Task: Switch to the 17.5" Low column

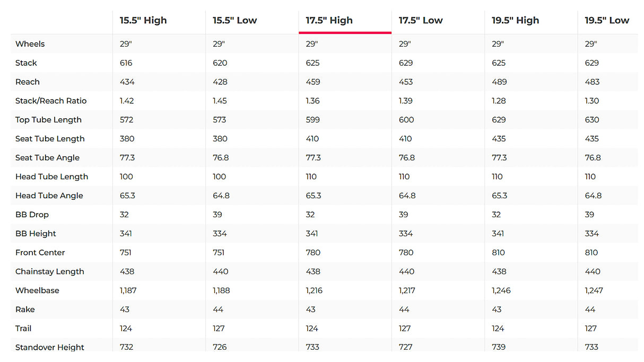Action: [421, 21]
